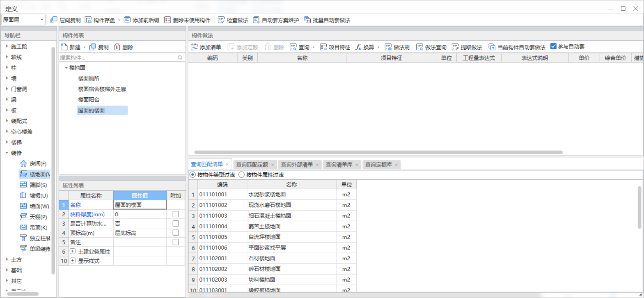Viewport: 644px width, 298px height.
Task: Click the 添加前后缀 icon
Action: coord(127,20)
